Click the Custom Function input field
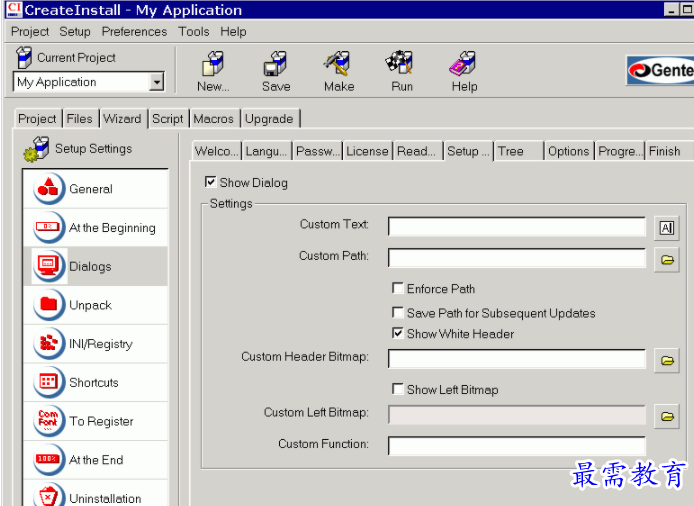 pos(517,446)
